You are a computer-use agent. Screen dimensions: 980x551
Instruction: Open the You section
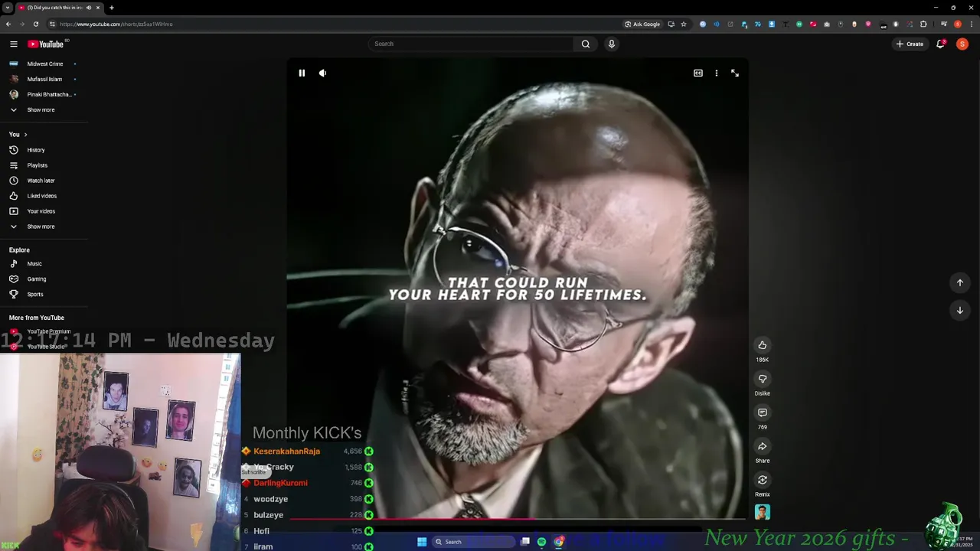18,134
